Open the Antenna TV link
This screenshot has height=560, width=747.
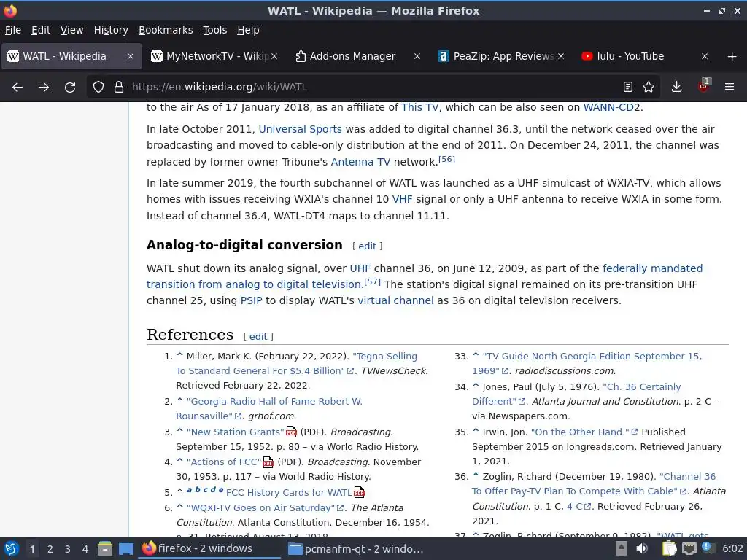[360, 162]
